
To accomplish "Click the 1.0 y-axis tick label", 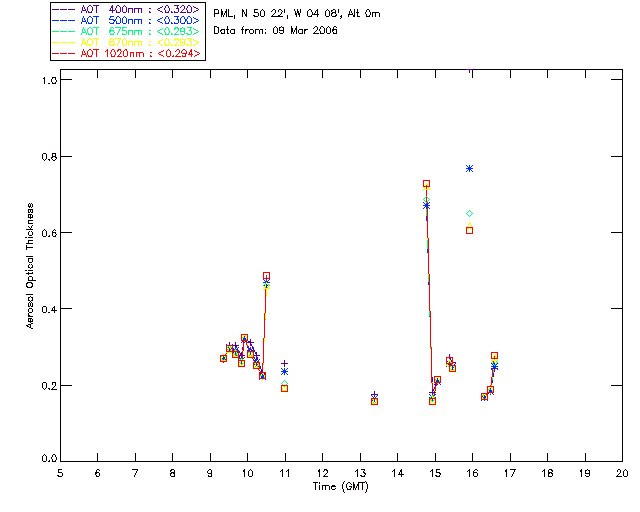I will 49,80.
